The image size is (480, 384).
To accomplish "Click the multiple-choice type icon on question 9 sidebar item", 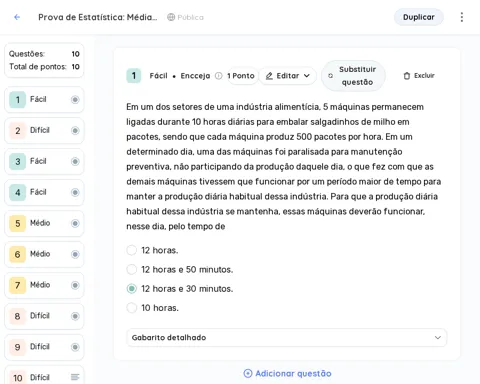I will pyautogui.click(x=75, y=347).
